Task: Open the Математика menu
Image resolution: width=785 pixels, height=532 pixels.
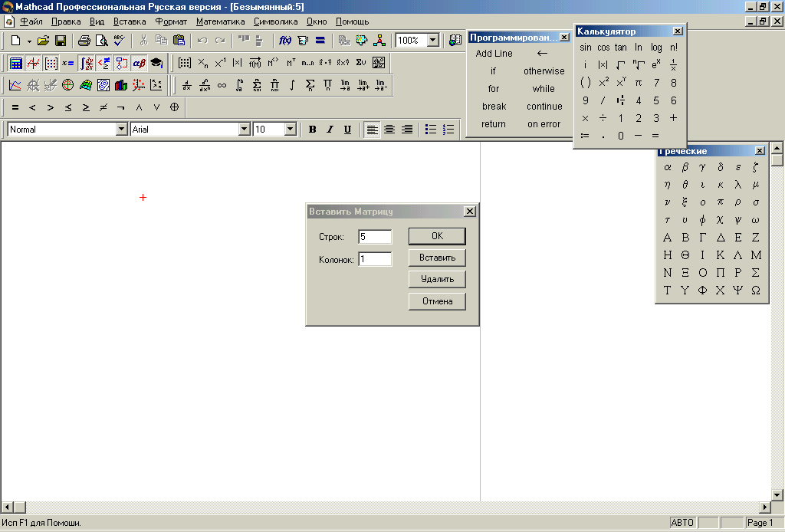Action: (220, 21)
